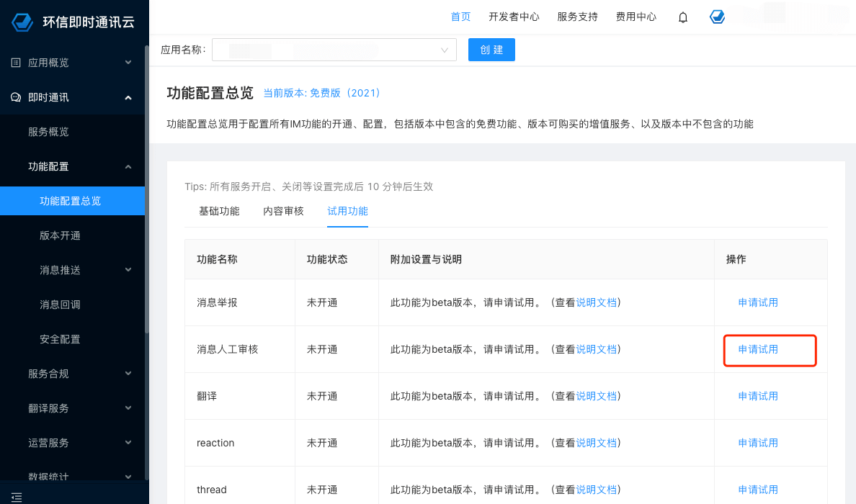Open 费用中心 in the top navigation

636,17
